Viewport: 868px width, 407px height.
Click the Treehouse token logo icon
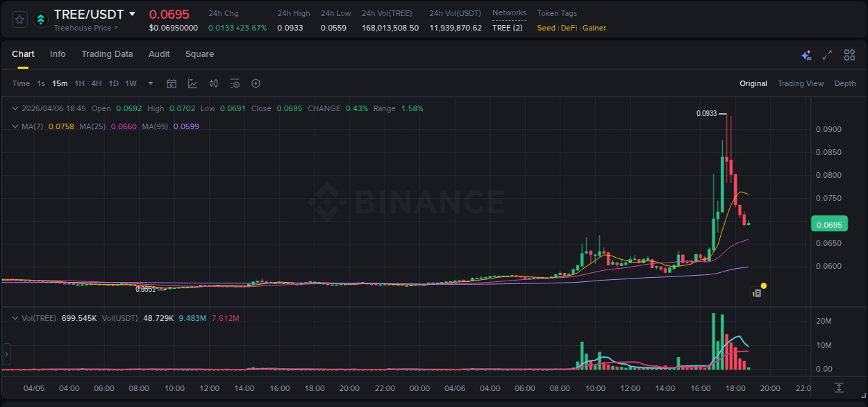point(40,19)
